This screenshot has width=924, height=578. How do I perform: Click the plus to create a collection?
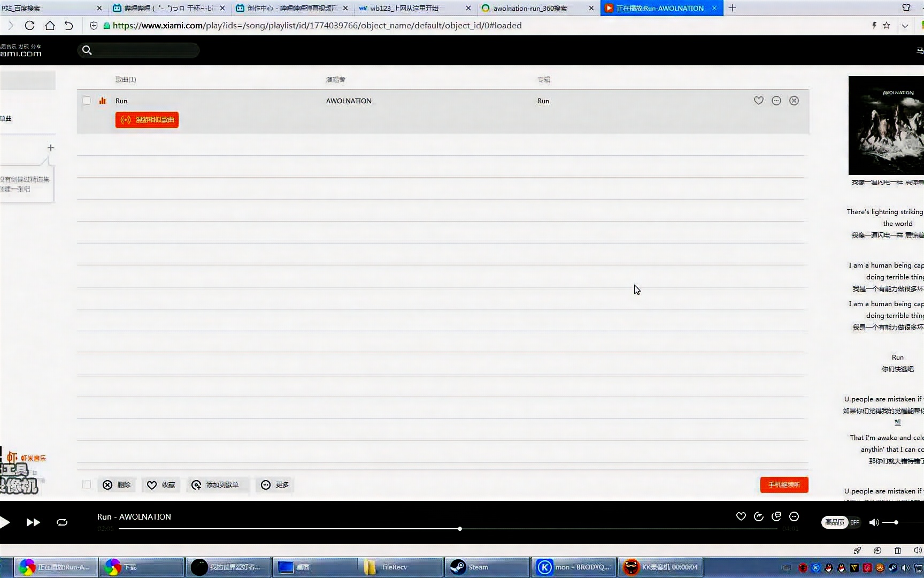(51, 148)
